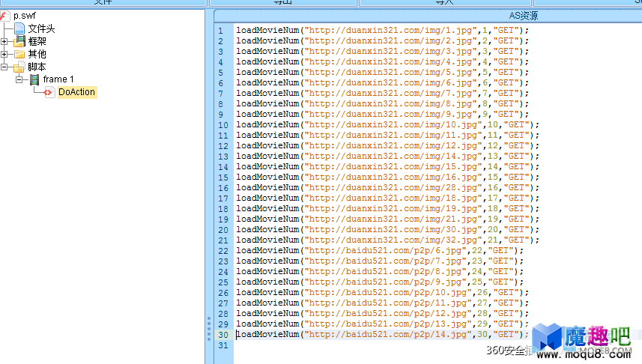Click the code line loading img/1.jpg
The height and width of the screenshot is (364, 642).
point(382,30)
